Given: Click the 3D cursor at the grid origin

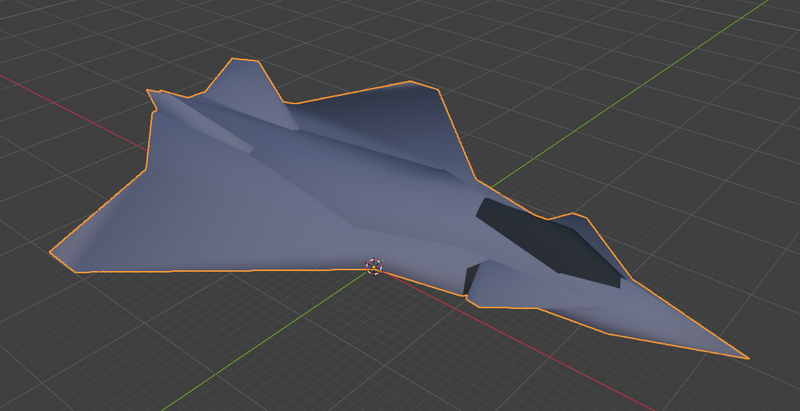Looking at the screenshot, I should (374, 266).
